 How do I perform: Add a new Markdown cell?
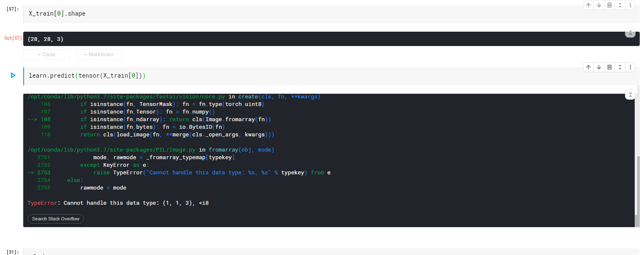[x=99, y=54]
